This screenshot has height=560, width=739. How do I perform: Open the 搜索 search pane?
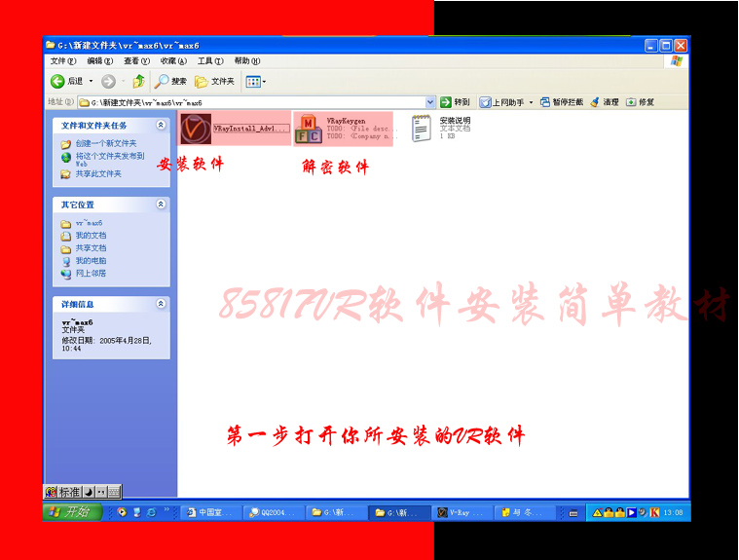[170, 82]
